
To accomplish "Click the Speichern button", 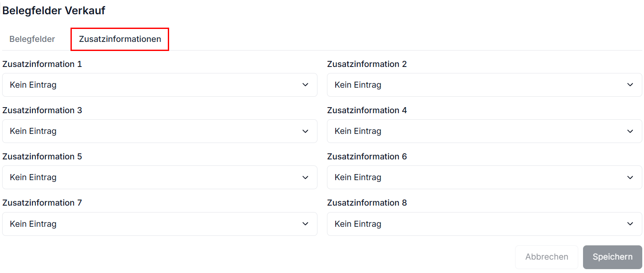I will (x=612, y=257).
